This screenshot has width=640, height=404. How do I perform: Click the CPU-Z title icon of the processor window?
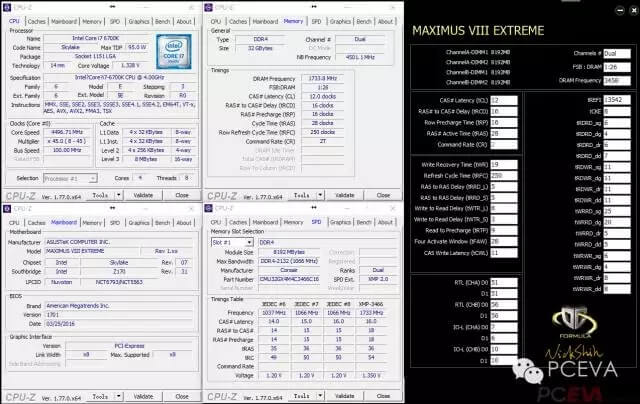8,6
